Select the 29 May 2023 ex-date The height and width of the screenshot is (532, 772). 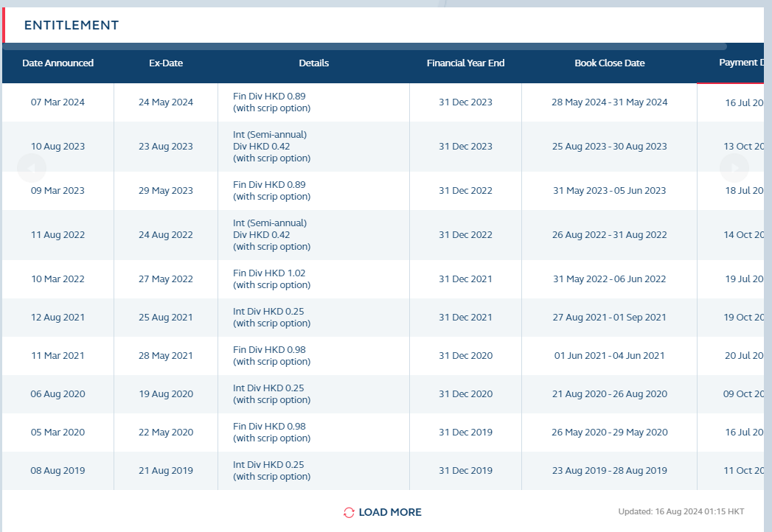coord(166,190)
